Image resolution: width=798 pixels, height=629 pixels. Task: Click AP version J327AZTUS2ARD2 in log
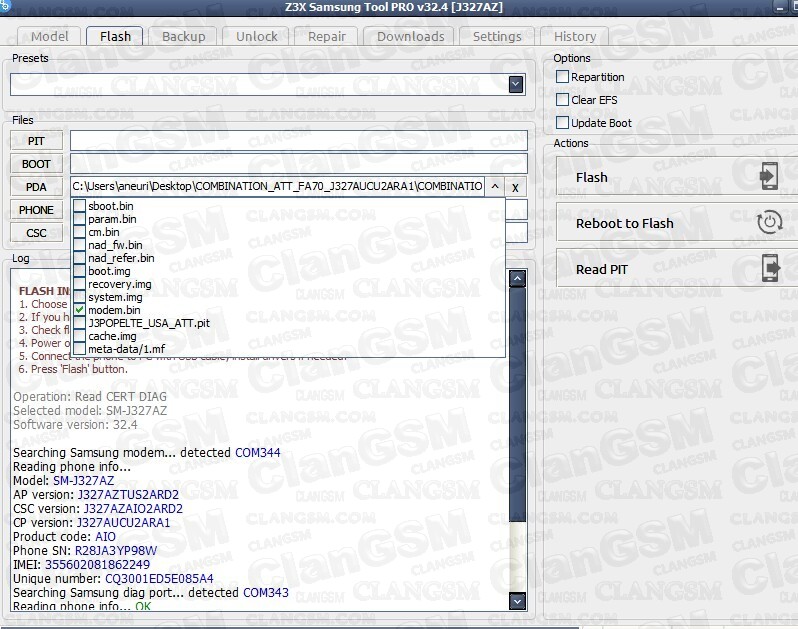point(128,495)
